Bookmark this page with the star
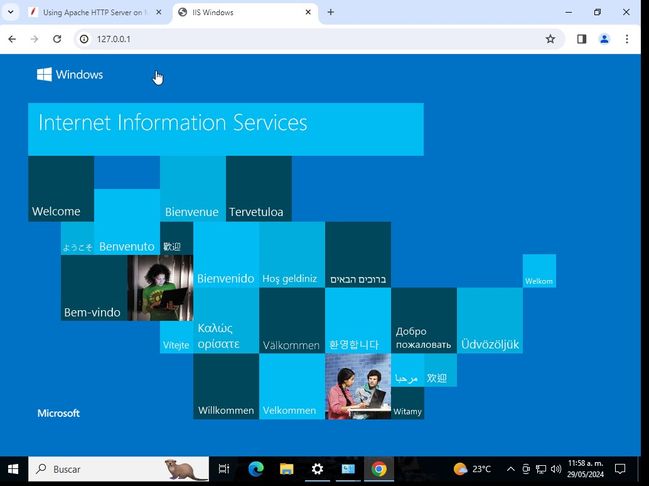 pyautogui.click(x=550, y=39)
